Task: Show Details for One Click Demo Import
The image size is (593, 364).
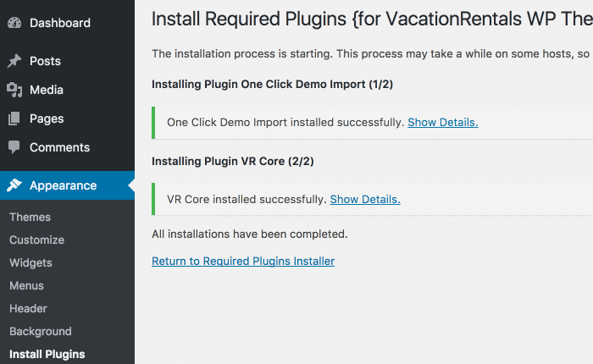Action: (443, 123)
